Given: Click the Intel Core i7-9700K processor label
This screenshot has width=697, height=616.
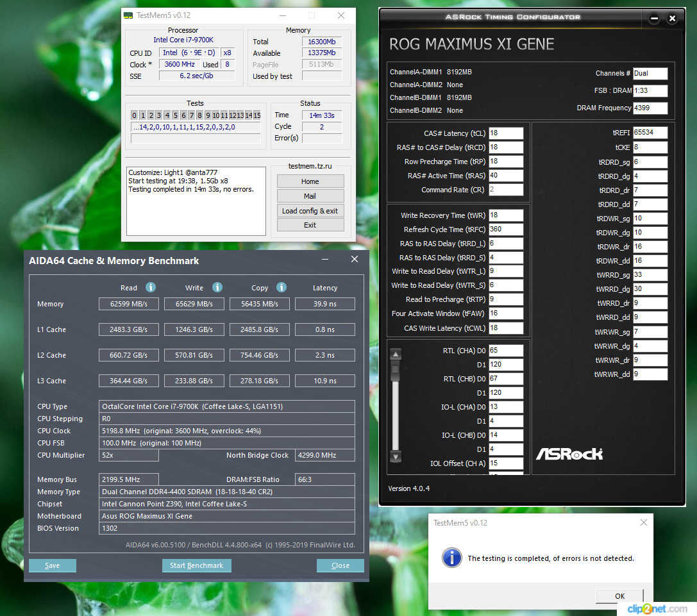Looking at the screenshot, I should [x=183, y=40].
